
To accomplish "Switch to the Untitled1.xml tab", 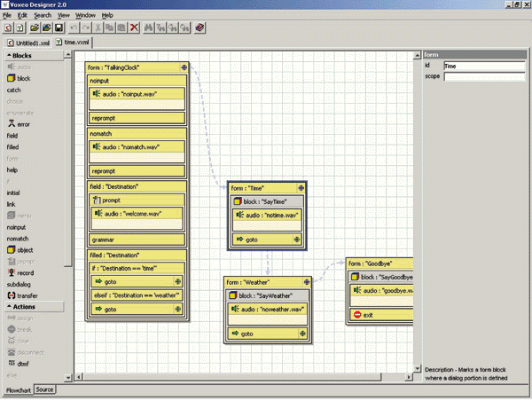I will [x=27, y=42].
